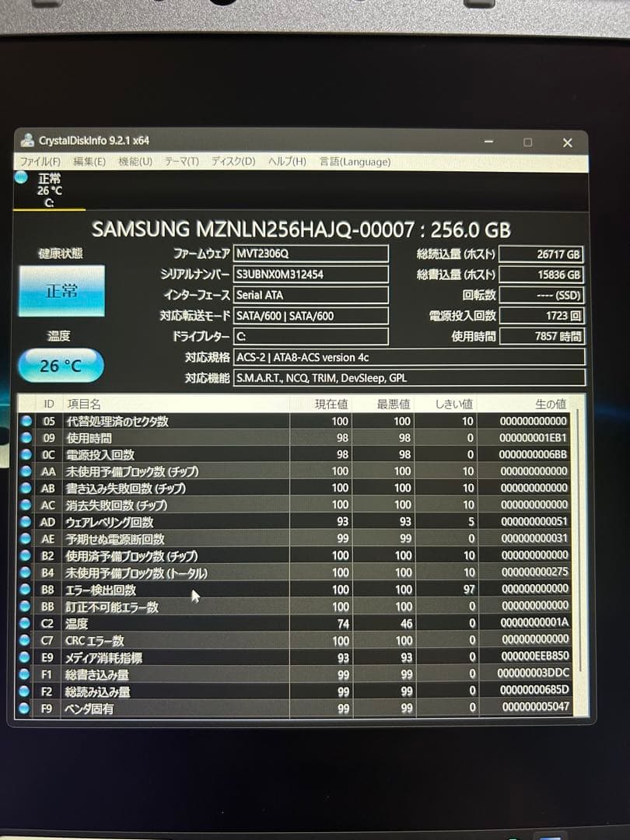The height and width of the screenshot is (840, 630).
Task: Click the blue status icon beside 温度 attribute
Action: (x=26, y=623)
